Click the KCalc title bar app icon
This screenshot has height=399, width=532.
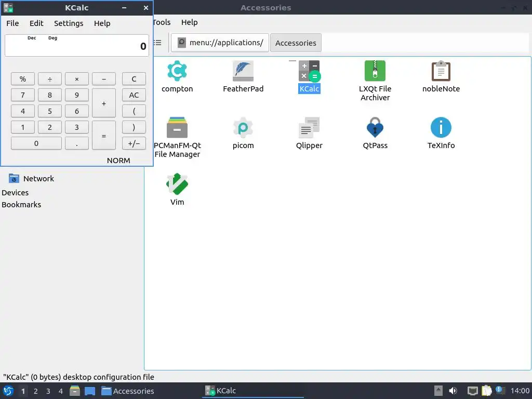(x=8, y=8)
